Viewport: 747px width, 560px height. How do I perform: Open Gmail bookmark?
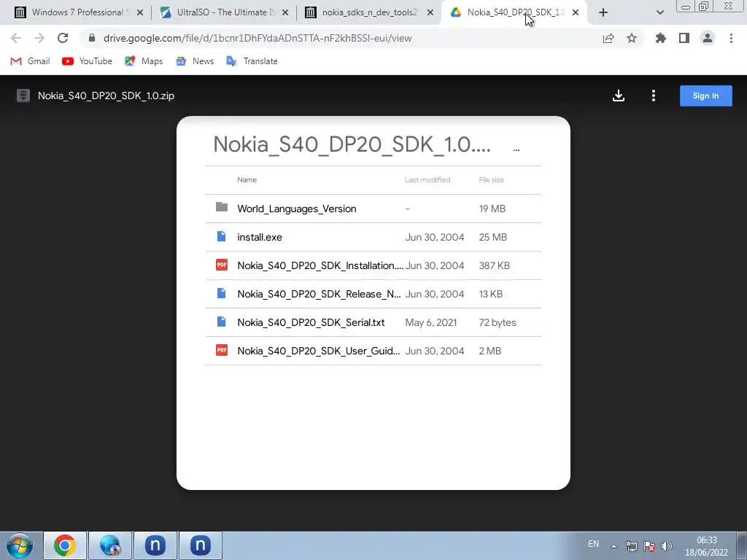(30, 61)
